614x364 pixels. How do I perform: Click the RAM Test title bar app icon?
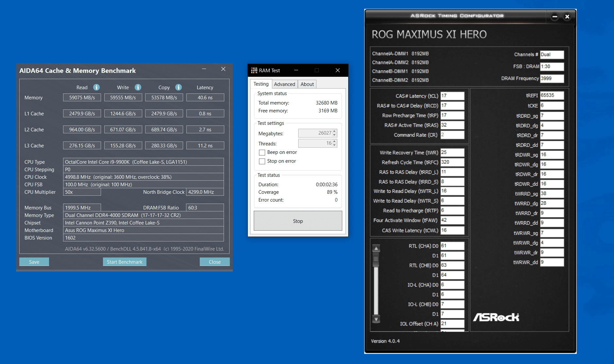(254, 70)
